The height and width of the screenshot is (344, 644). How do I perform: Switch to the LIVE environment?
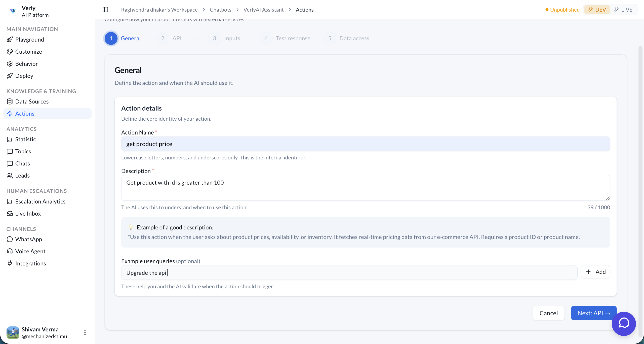tap(624, 9)
